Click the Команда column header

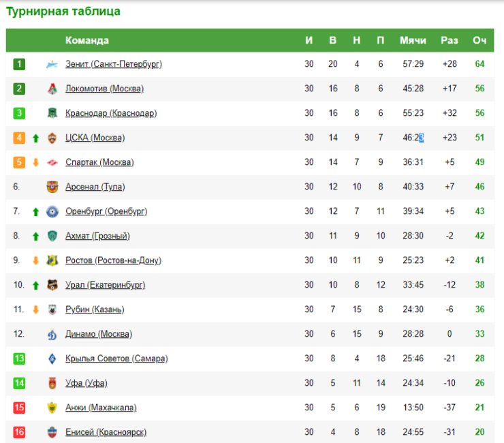click(87, 40)
